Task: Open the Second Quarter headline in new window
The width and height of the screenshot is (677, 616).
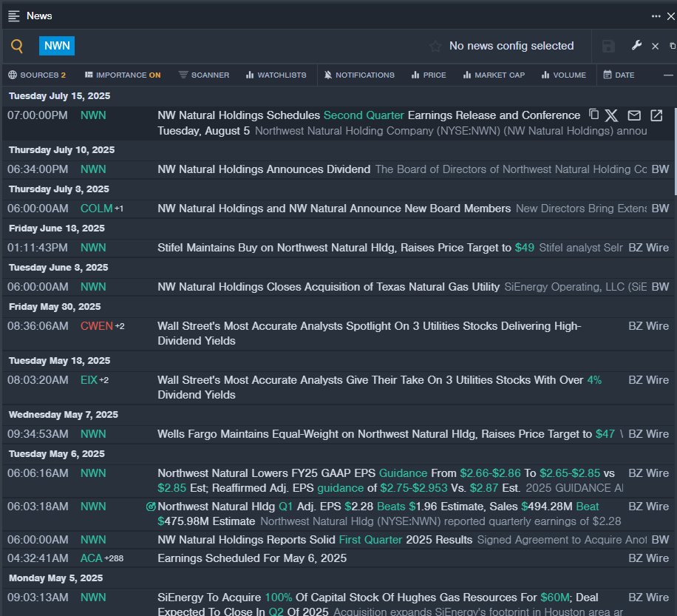Action: pyautogui.click(x=656, y=115)
